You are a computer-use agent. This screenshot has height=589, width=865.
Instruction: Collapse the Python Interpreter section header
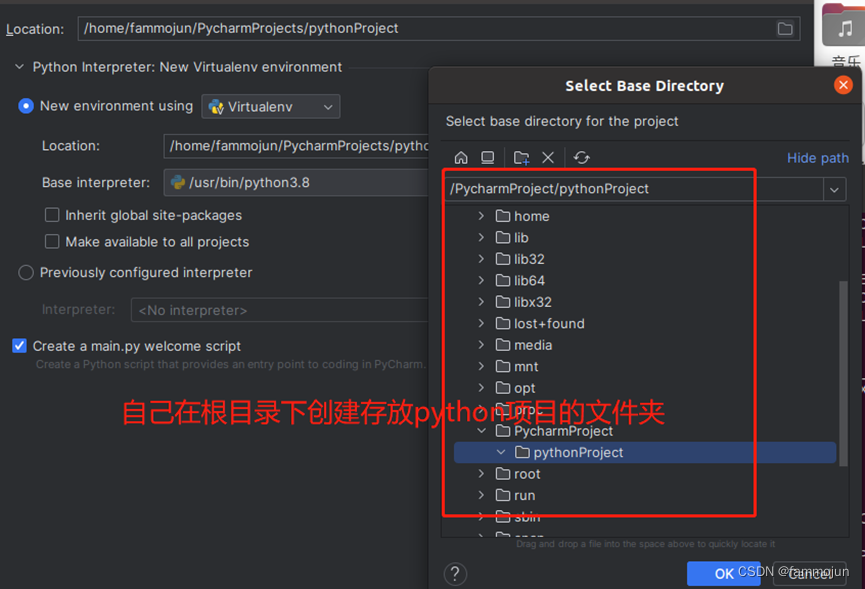(x=18, y=66)
